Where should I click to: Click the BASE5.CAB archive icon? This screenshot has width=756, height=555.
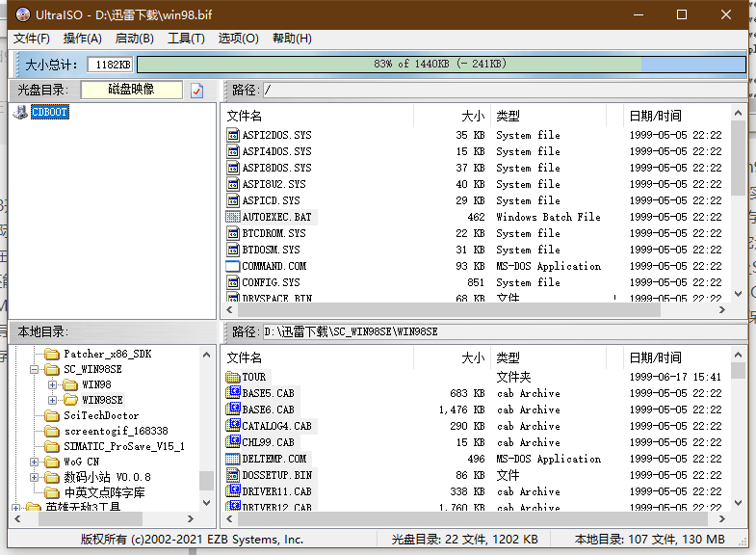pyautogui.click(x=233, y=392)
